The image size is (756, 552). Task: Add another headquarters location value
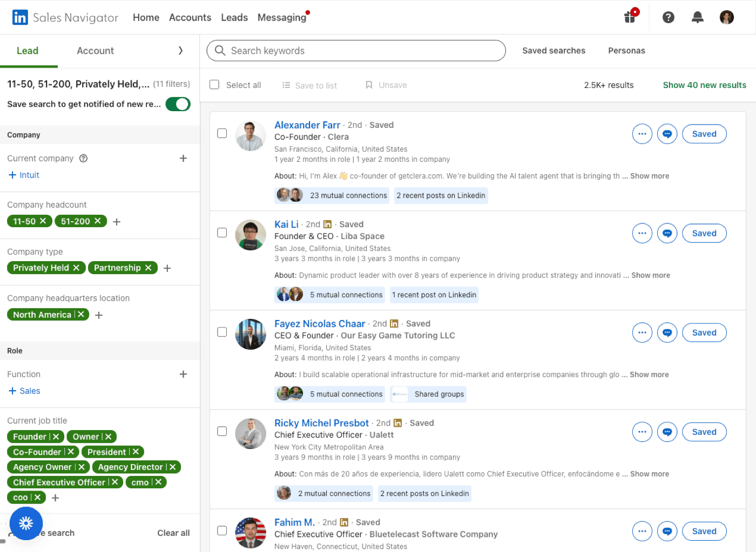click(x=99, y=315)
